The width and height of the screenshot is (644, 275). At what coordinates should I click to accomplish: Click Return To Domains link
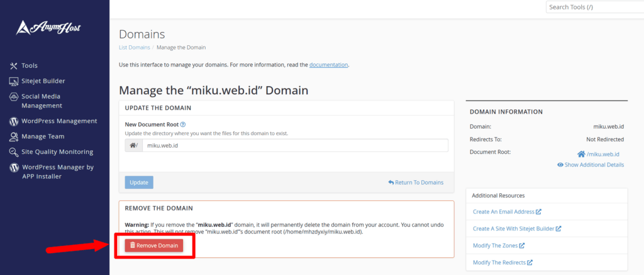click(x=416, y=182)
